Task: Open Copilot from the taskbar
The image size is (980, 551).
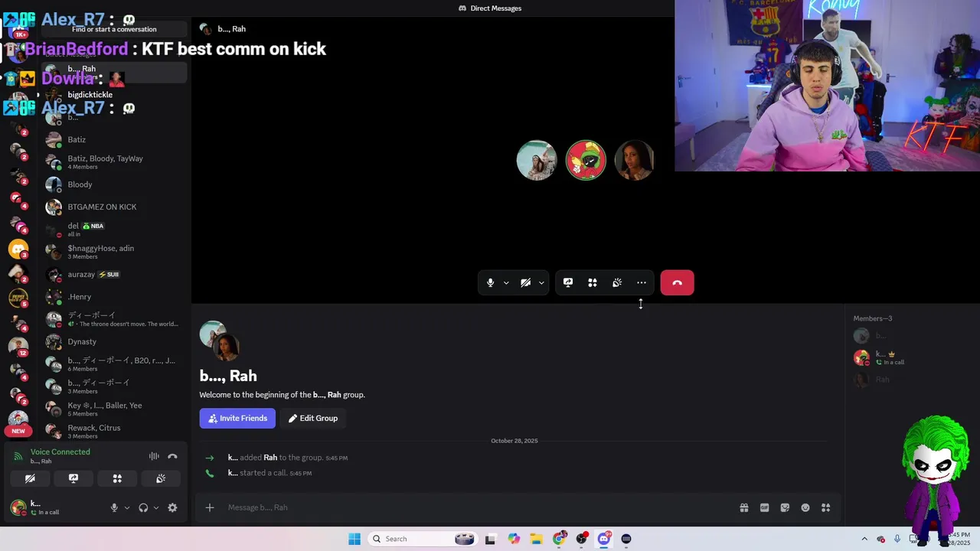Action: [514, 539]
